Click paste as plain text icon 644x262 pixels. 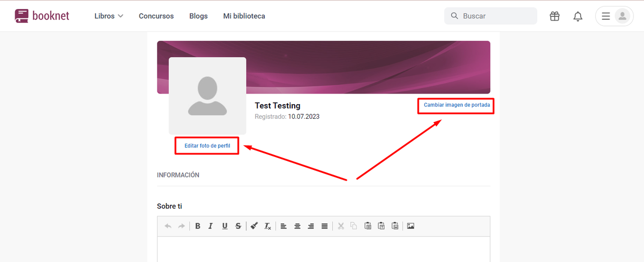point(381,226)
